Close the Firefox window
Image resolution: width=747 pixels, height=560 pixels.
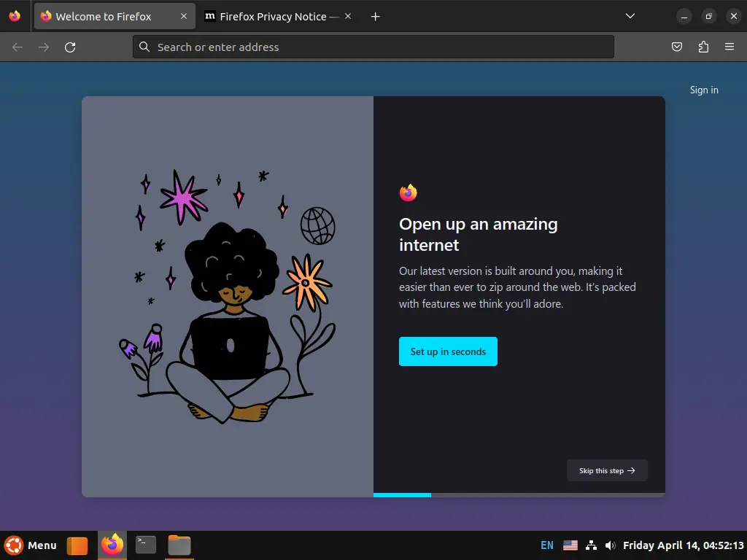click(x=734, y=16)
